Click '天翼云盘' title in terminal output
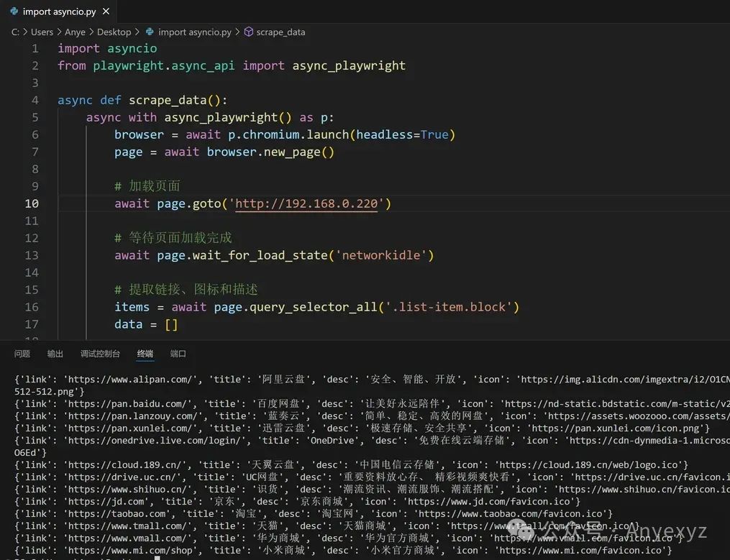This screenshot has height=560, width=730. [273, 464]
